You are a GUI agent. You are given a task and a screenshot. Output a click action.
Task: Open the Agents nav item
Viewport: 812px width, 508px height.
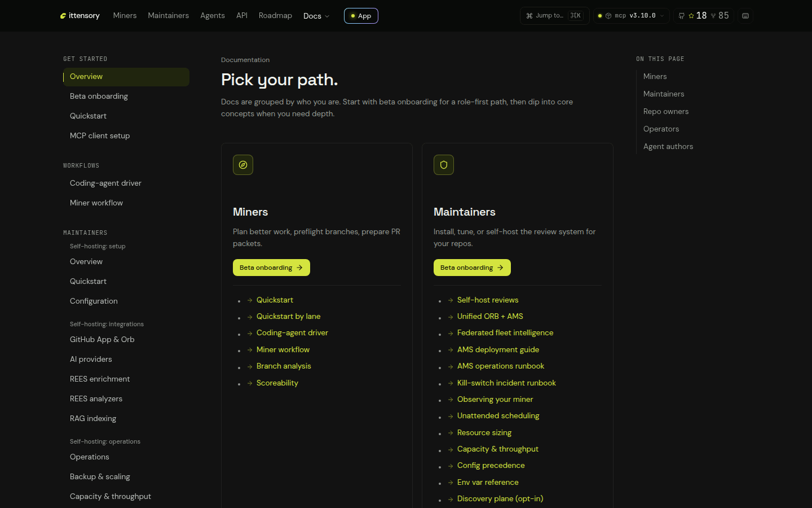click(x=213, y=15)
